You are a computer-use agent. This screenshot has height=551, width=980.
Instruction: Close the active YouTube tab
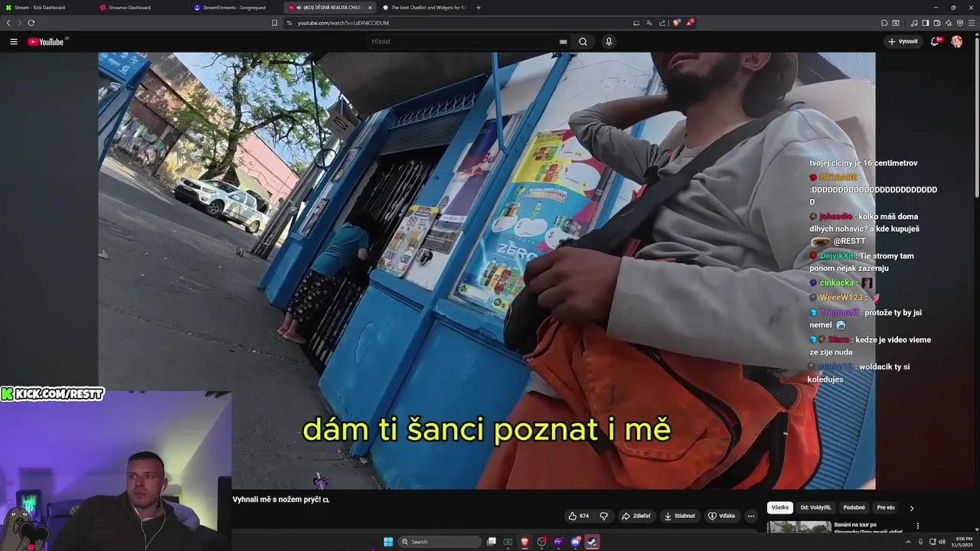tap(370, 8)
